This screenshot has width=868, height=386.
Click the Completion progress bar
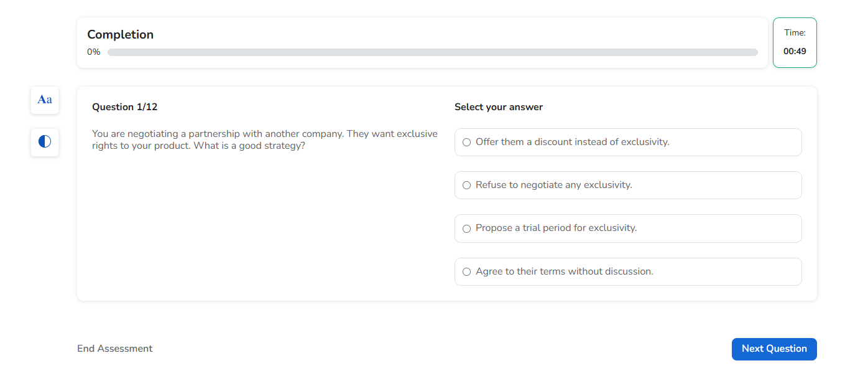click(x=432, y=52)
